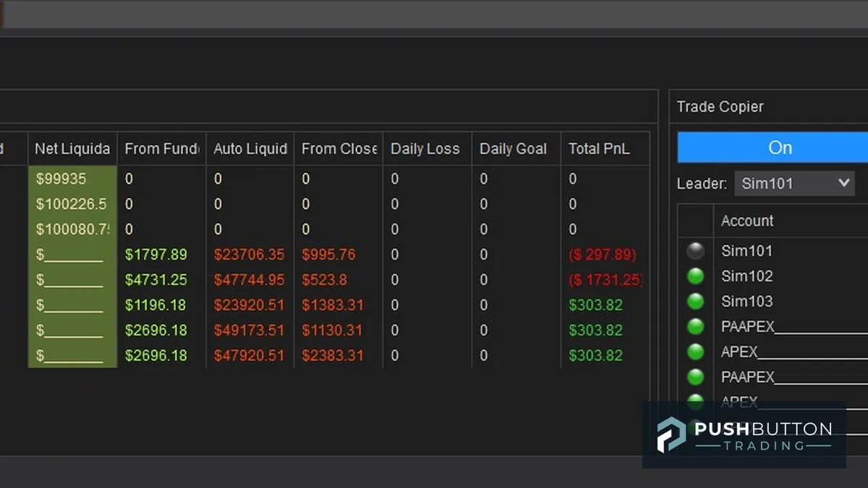
Task: Click $2696.18 in the $47920.51 row
Action: pos(156,356)
